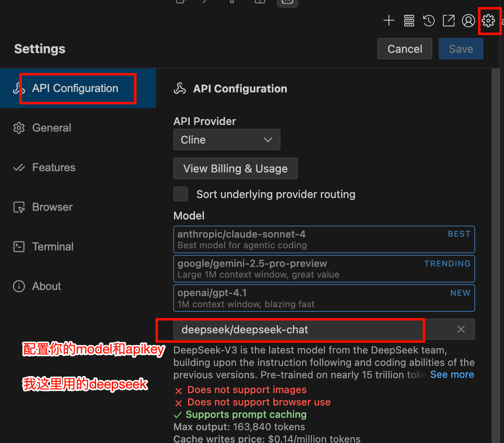Click the 'Supports prompt caching' text
The image size is (504, 443).
tap(246, 415)
